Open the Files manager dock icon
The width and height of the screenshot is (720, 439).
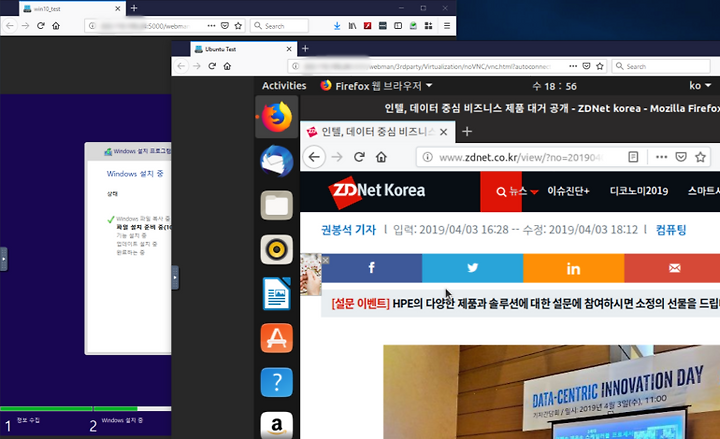(x=277, y=205)
